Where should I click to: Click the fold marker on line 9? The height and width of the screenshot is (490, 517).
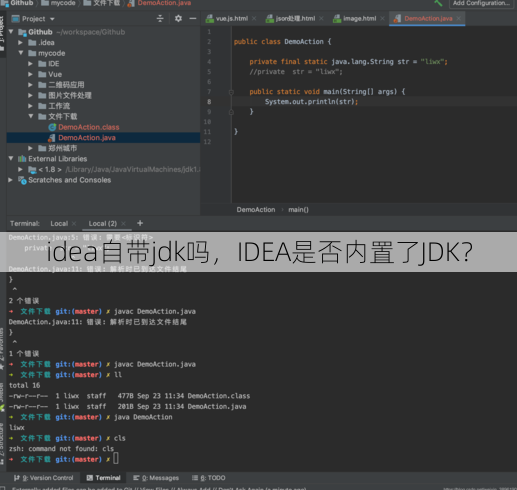[231, 112]
